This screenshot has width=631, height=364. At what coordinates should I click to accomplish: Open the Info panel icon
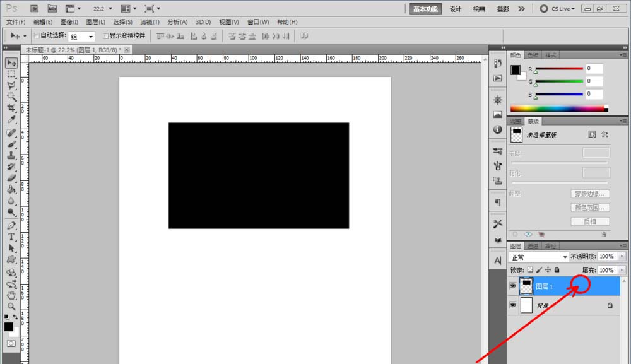(498, 129)
